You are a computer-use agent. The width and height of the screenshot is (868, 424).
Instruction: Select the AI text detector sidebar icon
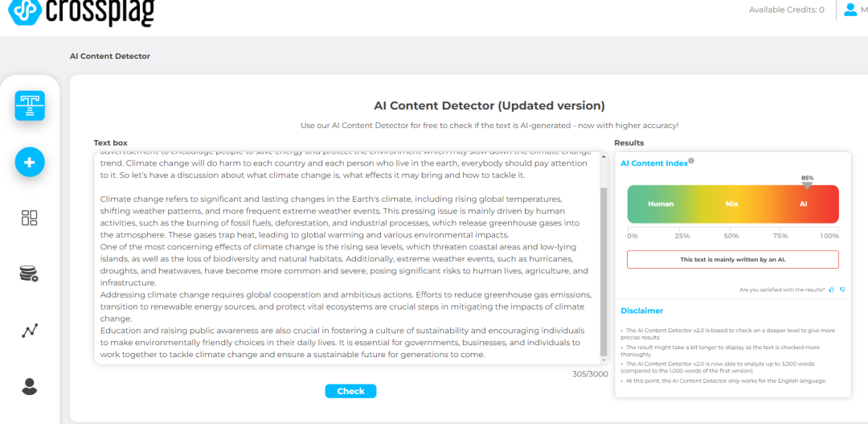[30, 105]
